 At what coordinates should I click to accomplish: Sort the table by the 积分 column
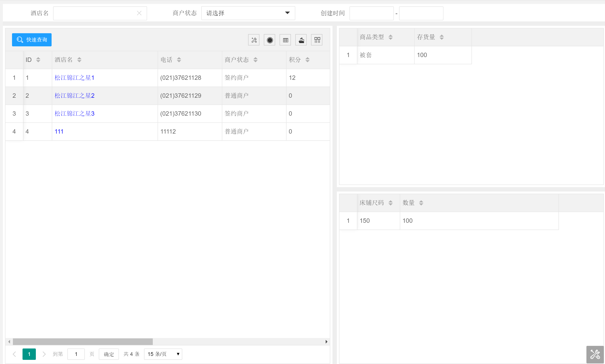(x=307, y=60)
